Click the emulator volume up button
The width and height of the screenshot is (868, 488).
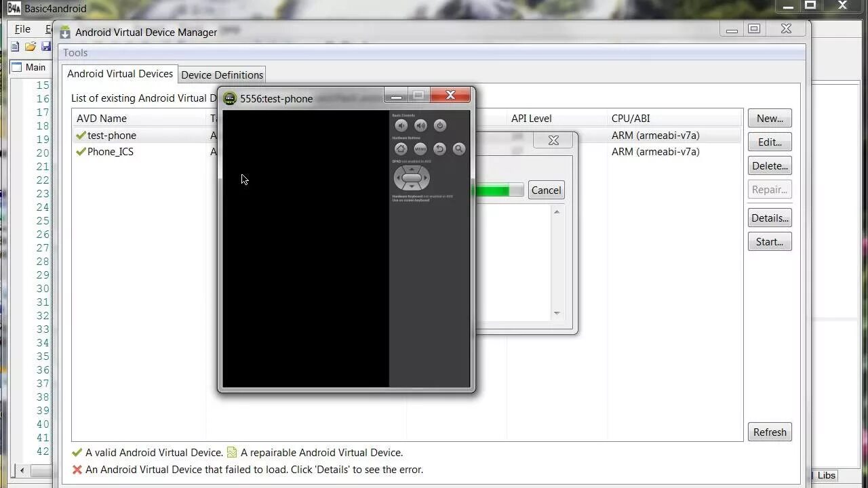[420, 125]
